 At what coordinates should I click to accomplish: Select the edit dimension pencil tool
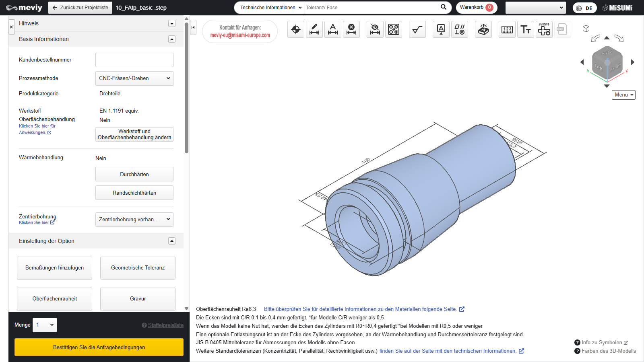(314, 29)
